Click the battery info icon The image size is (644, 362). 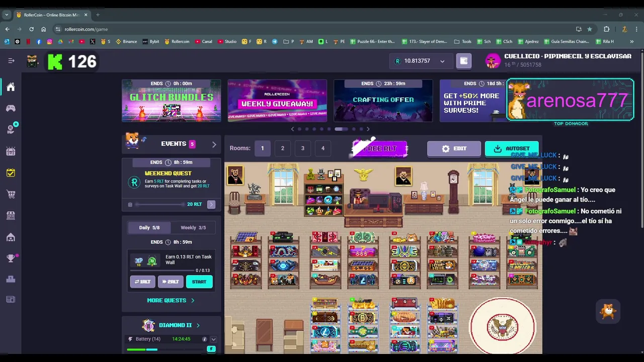tap(204, 339)
